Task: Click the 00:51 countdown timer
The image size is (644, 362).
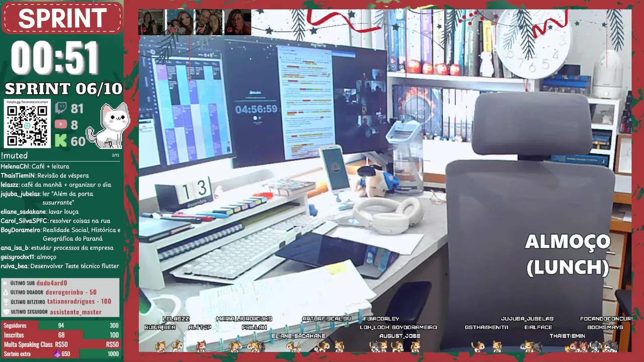Action: click(54, 58)
